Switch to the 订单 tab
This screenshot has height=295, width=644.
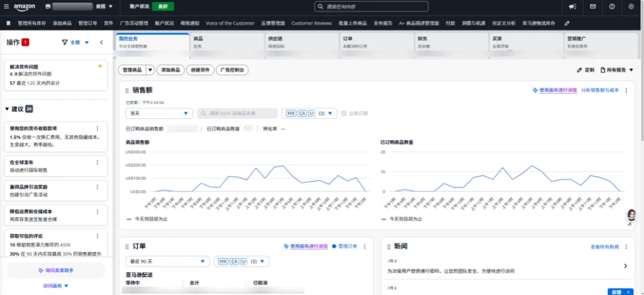click(x=377, y=42)
